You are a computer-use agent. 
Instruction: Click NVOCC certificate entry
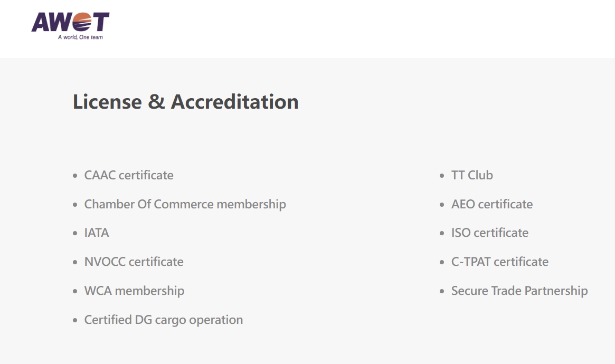click(134, 262)
